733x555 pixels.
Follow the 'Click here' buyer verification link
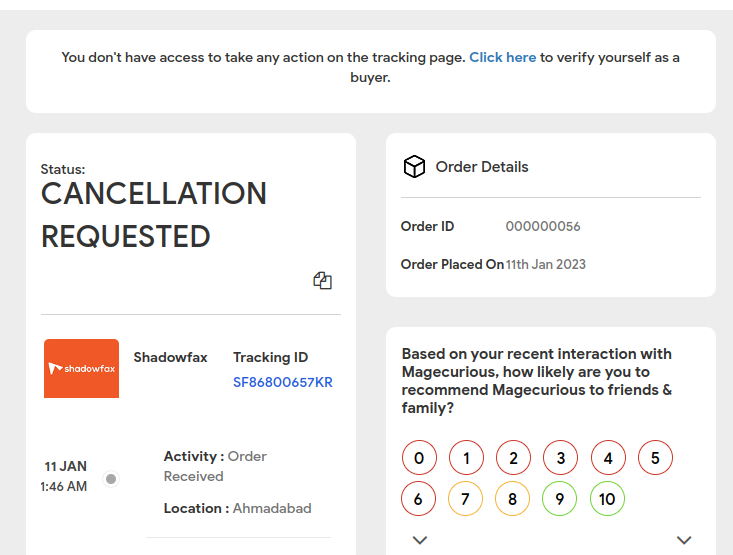tap(503, 58)
